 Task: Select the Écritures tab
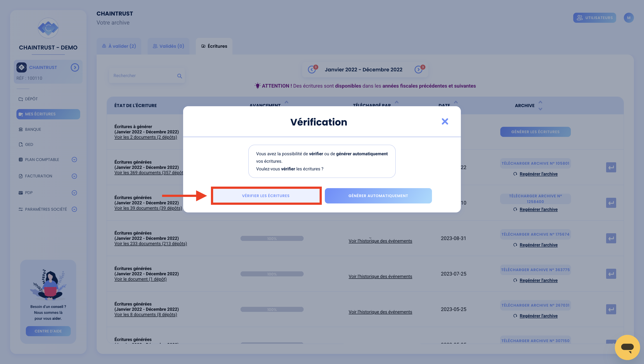[x=214, y=46]
